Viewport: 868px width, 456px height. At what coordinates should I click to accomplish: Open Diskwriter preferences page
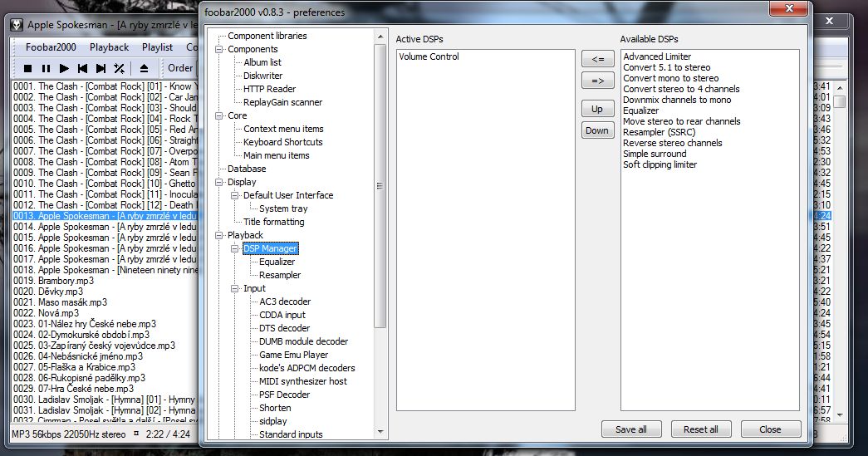tap(263, 76)
